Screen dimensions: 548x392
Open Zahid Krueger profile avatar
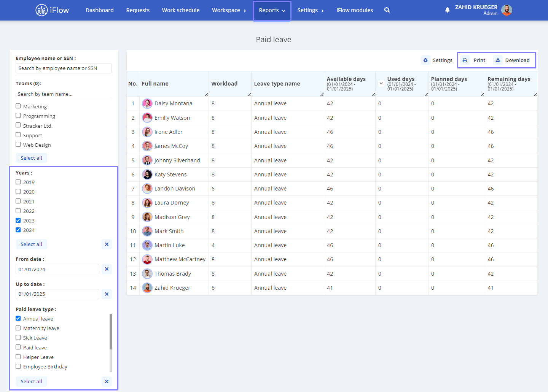coord(507,10)
